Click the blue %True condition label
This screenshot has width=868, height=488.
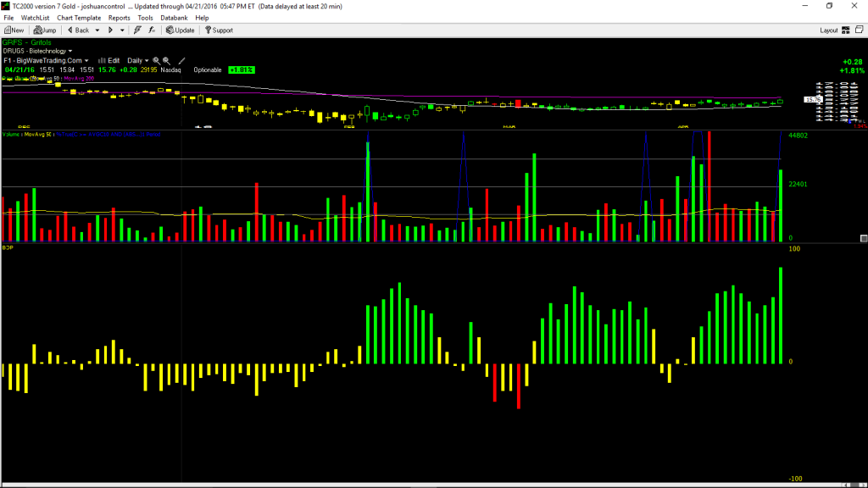coord(108,135)
